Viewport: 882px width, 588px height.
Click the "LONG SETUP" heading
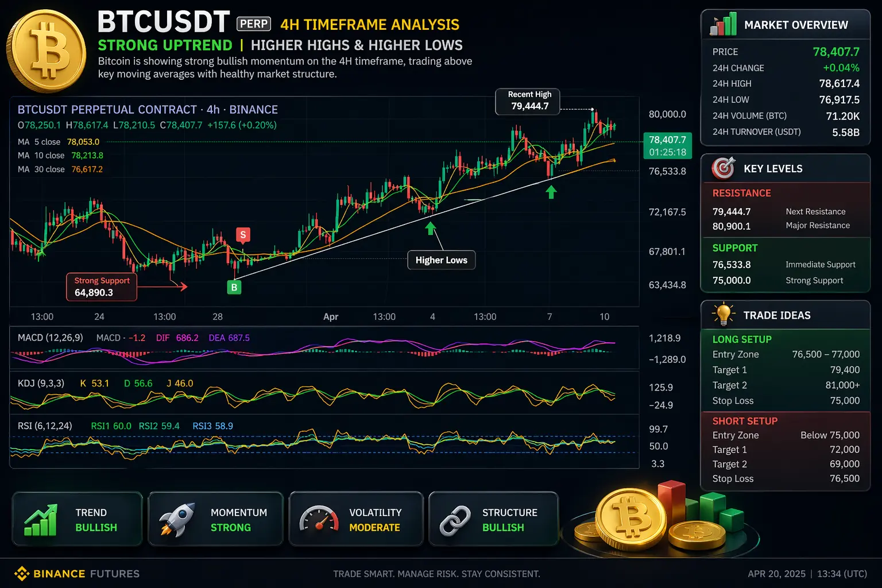click(x=742, y=339)
